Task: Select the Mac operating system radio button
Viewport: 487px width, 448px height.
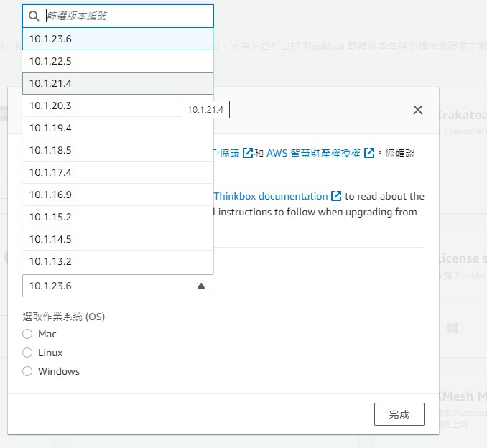Action: click(27, 334)
